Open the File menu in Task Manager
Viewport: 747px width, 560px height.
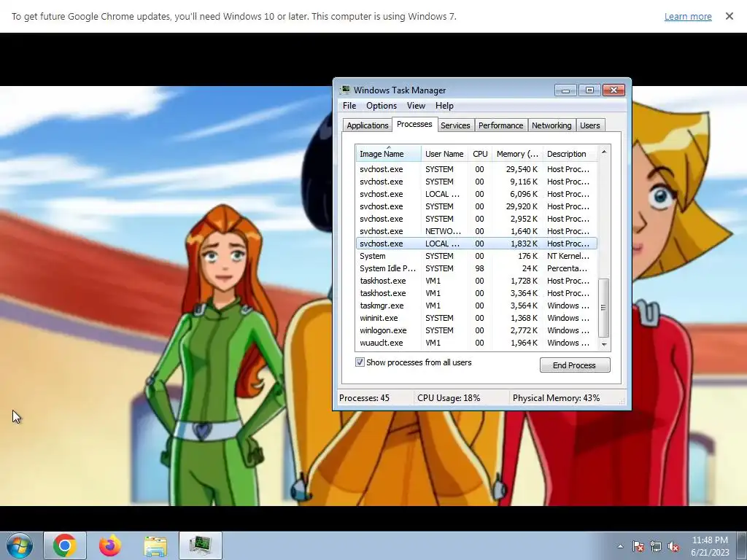(349, 106)
